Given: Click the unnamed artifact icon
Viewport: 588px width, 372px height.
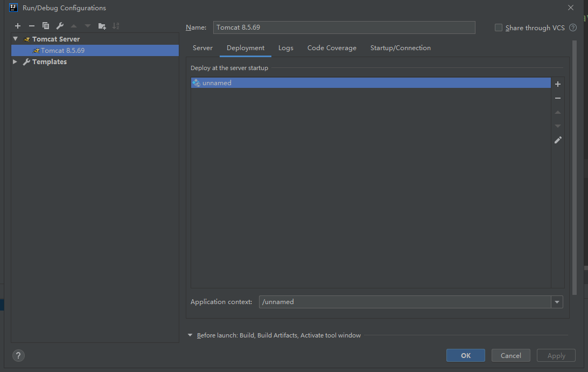Looking at the screenshot, I should (196, 83).
